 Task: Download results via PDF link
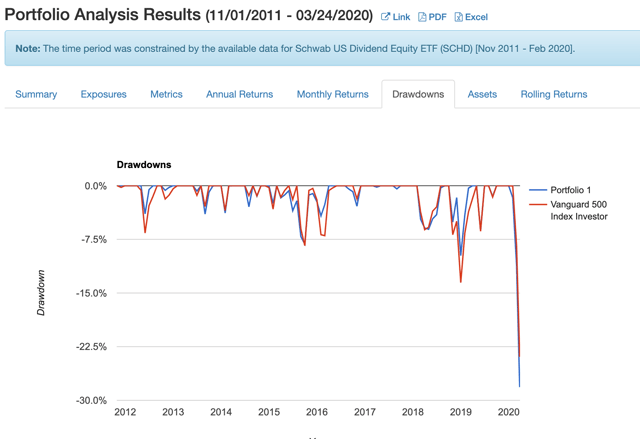(437, 17)
